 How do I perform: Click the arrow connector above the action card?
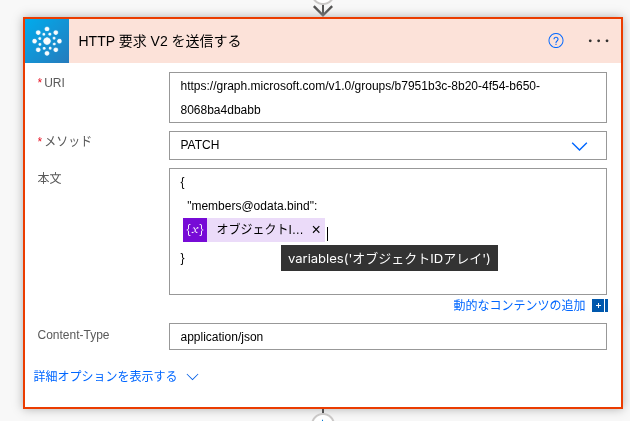coord(323,9)
